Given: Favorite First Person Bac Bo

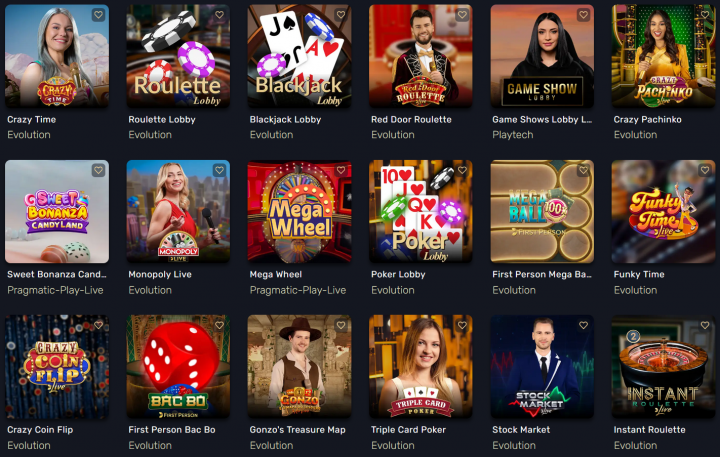Looking at the screenshot, I should pyautogui.click(x=219, y=325).
